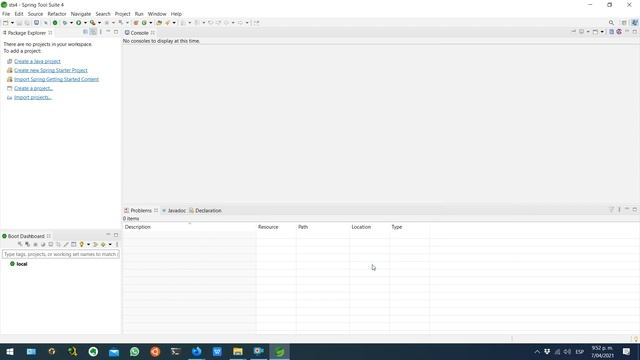640x360 pixels.
Task: Click Collapse All in Package Explorer
Action: 85,32
